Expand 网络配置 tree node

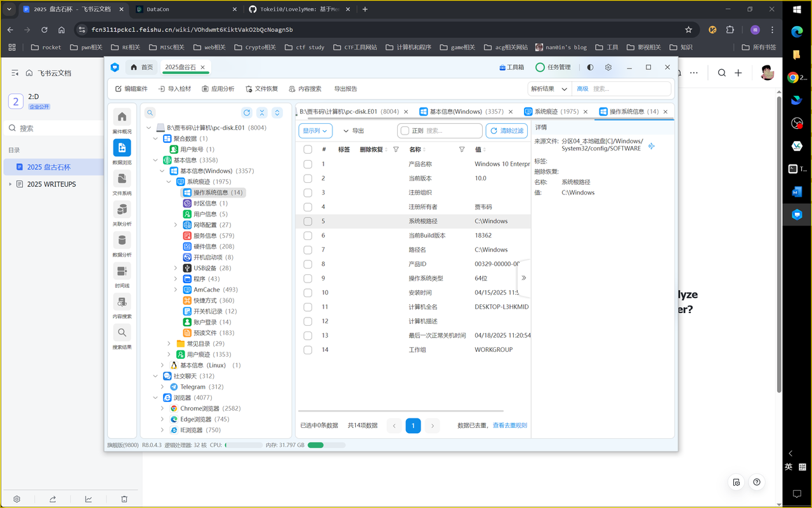pyautogui.click(x=176, y=225)
